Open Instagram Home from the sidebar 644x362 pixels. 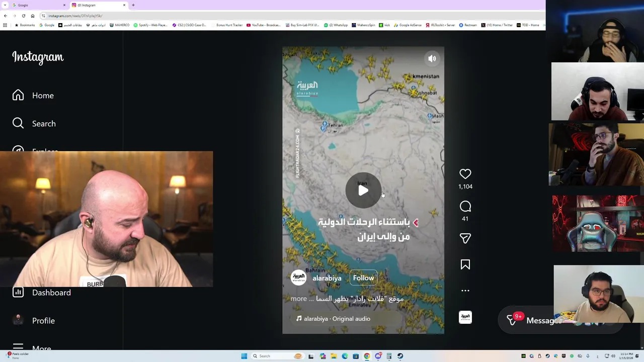(x=33, y=96)
